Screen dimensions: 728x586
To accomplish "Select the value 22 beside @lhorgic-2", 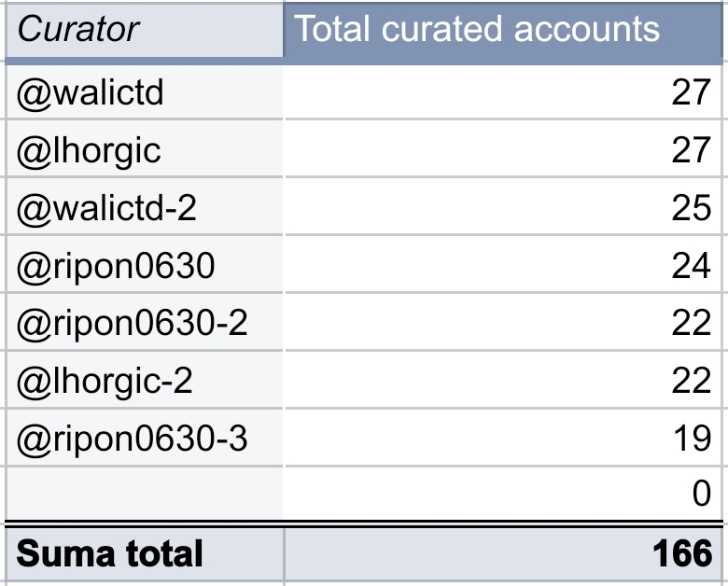I will point(691,382).
